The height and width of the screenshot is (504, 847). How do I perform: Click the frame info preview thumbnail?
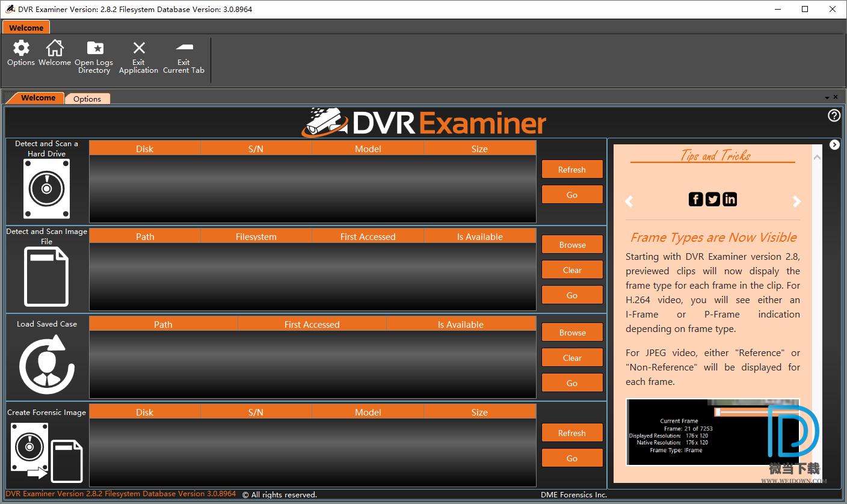coord(713,432)
